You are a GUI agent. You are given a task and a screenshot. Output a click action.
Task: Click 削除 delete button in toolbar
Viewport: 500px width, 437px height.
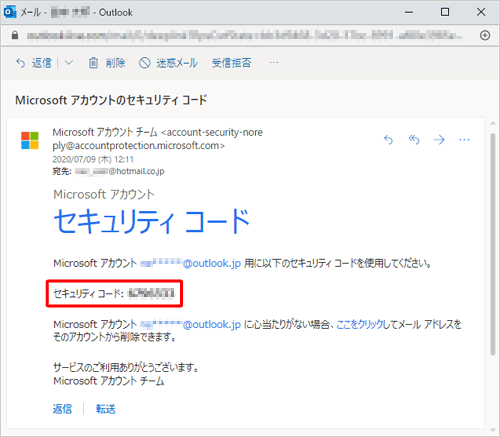click(107, 63)
